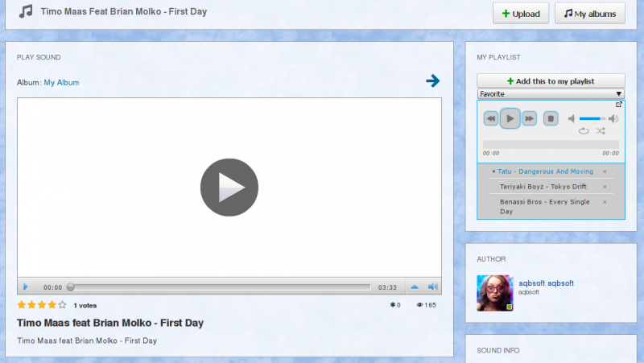Skip to previous track in playlist player

[x=491, y=118]
